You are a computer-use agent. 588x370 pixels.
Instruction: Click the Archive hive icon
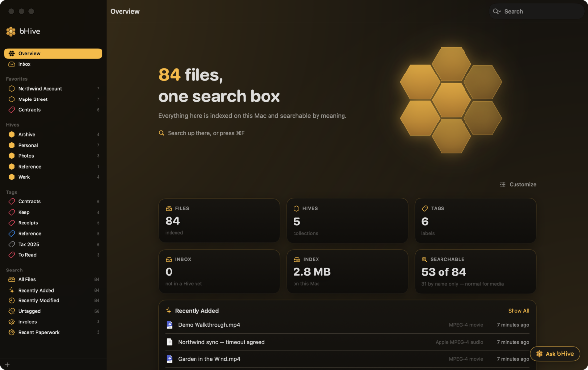click(x=12, y=134)
